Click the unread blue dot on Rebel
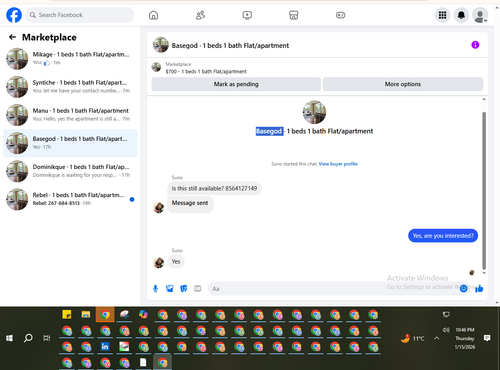This screenshot has width=500, height=370. 132,199
